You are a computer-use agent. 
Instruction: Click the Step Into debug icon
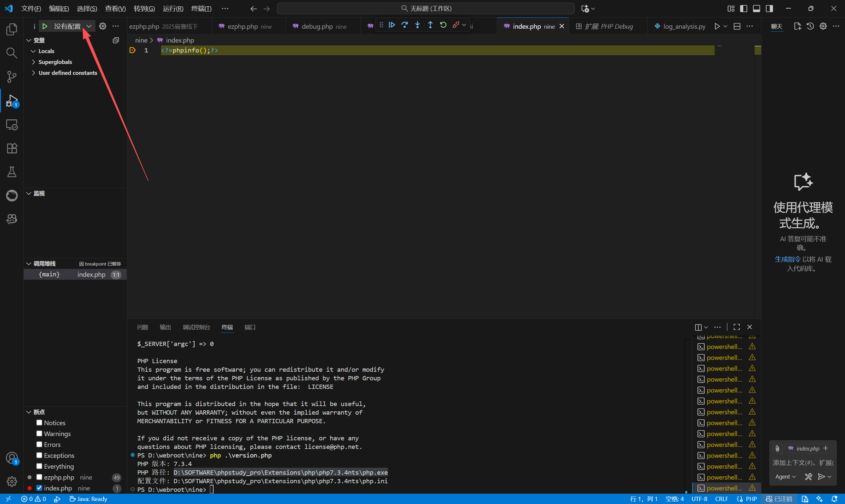tap(417, 25)
